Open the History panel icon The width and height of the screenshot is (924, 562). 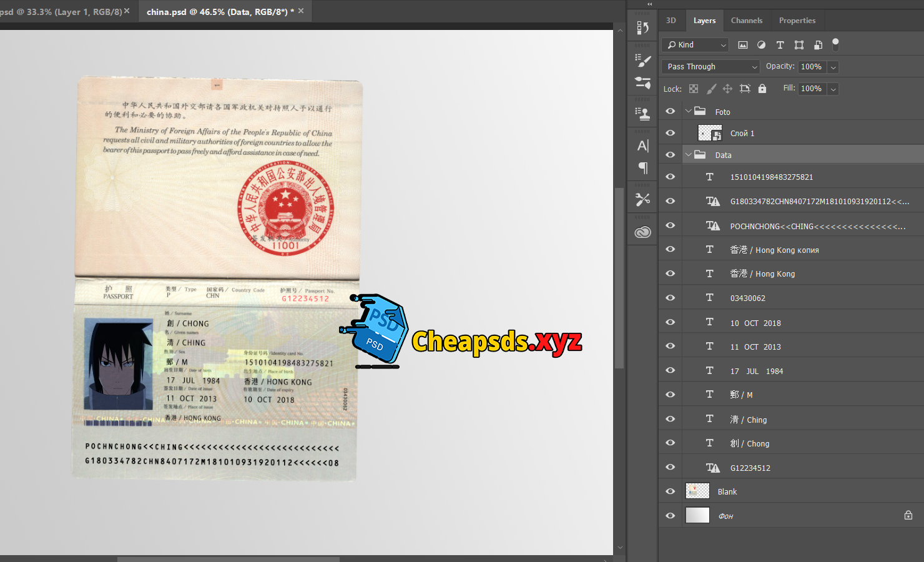tap(642, 28)
